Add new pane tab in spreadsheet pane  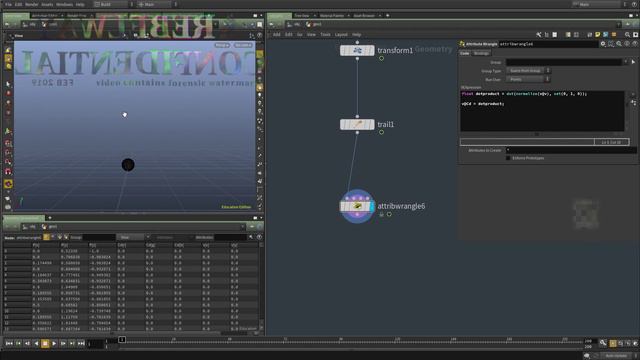[x=50, y=218]
